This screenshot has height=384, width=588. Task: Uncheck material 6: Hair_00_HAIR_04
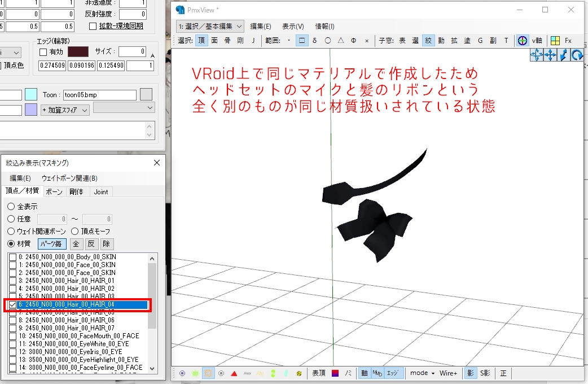point(12,304)
